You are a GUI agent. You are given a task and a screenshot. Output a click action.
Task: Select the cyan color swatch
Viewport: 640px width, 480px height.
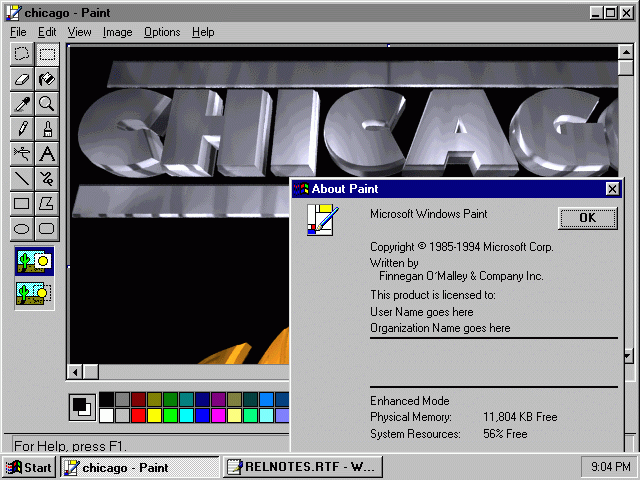pos(186,416)
